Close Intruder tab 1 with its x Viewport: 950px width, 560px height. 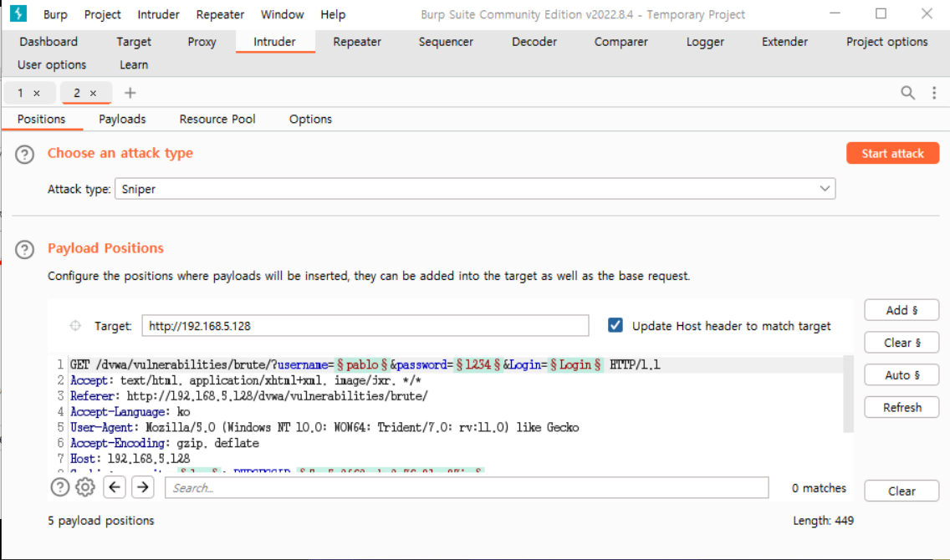click(36, 94)
